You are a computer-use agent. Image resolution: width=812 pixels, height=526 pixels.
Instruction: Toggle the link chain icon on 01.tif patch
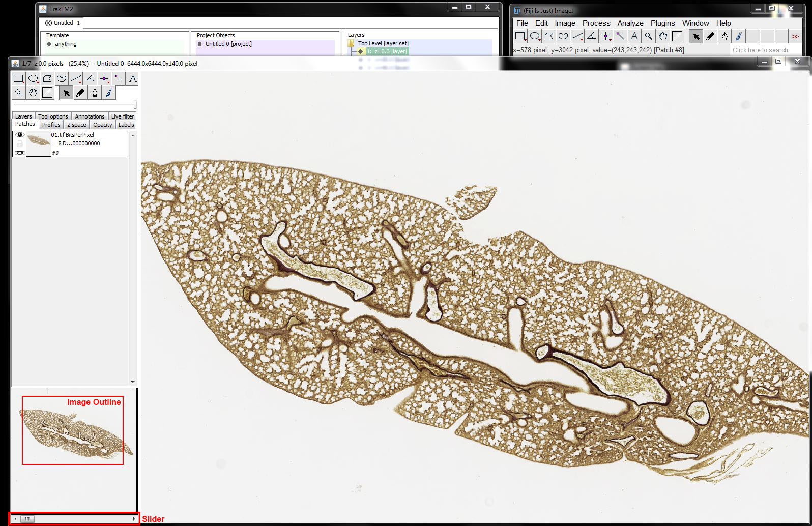point(20,153)
